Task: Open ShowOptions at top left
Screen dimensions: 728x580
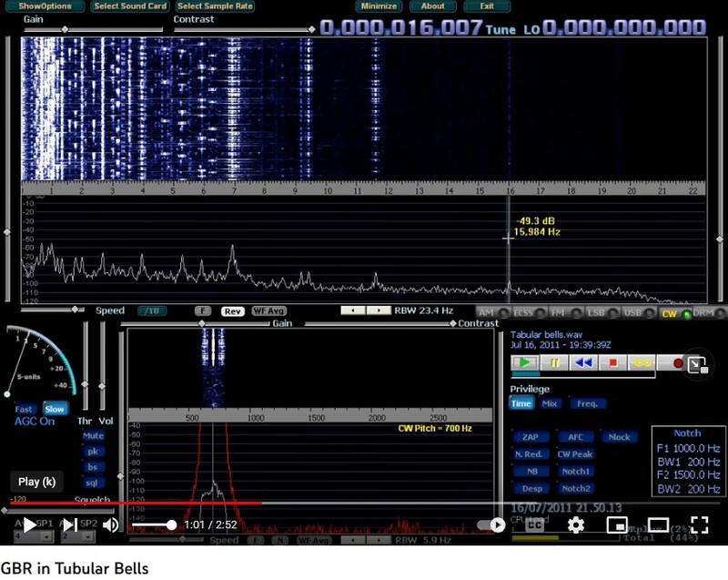Action: (x=45, y=5)
